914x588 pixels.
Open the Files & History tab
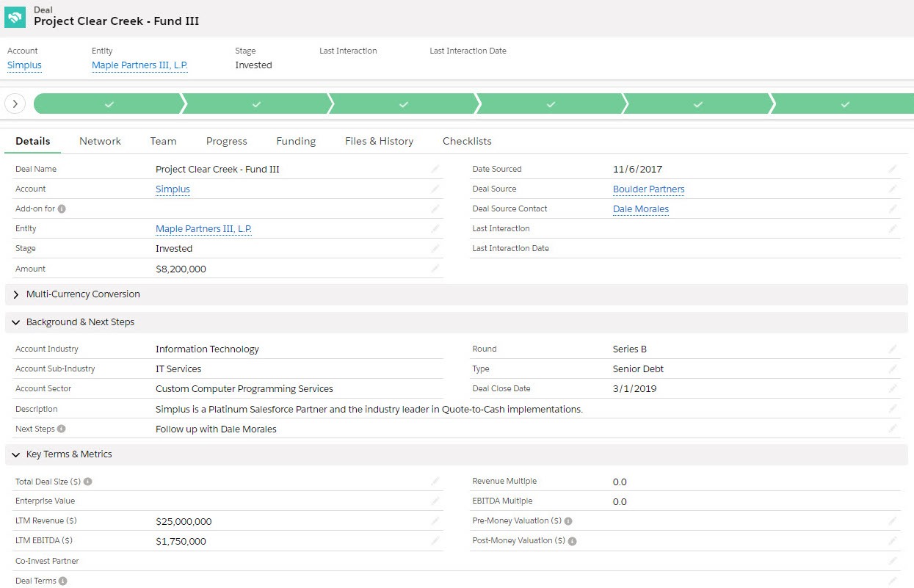(379, 141)
